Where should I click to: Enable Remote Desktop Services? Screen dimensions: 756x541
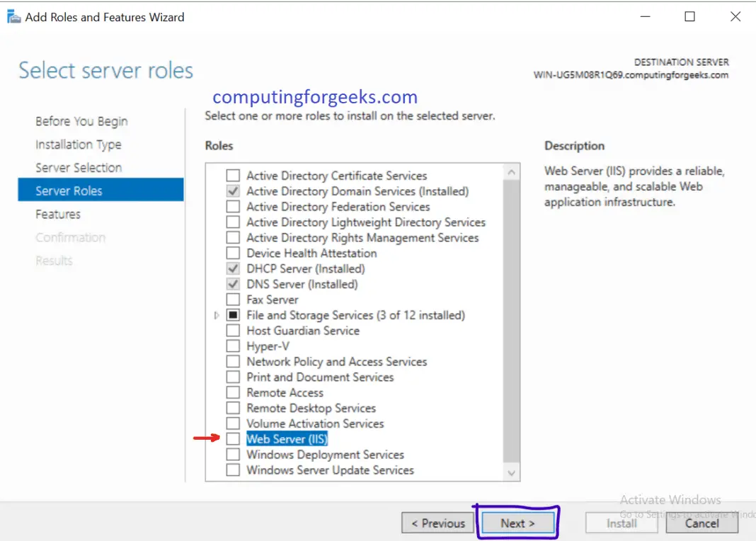[233, 408]
